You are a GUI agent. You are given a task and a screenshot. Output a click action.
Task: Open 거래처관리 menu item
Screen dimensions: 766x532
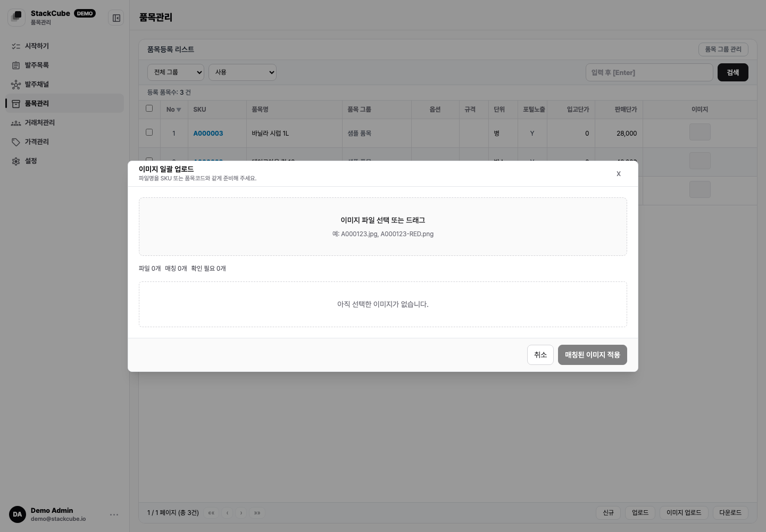pos(64,123)
